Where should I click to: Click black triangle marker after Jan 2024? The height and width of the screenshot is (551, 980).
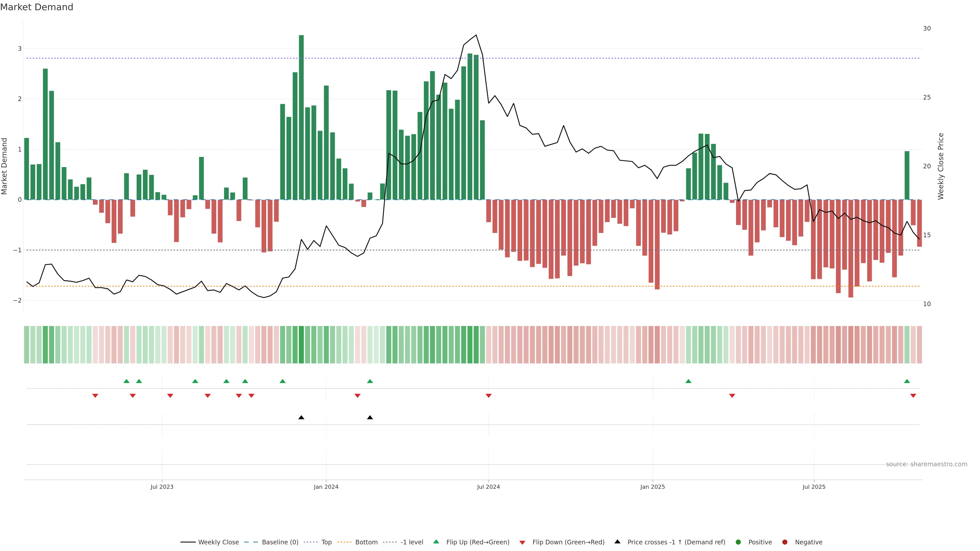(370, 418)
